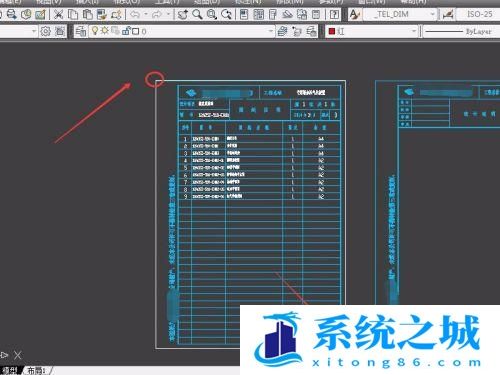
Task: Click Make Object's Layer Current icon
Action: (x=282, y=31)
